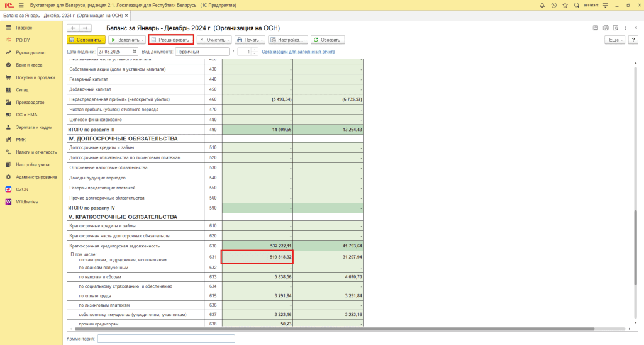644x345 pixels.
Task: Open the notifications bell icon
Action: tap(542, 5)
